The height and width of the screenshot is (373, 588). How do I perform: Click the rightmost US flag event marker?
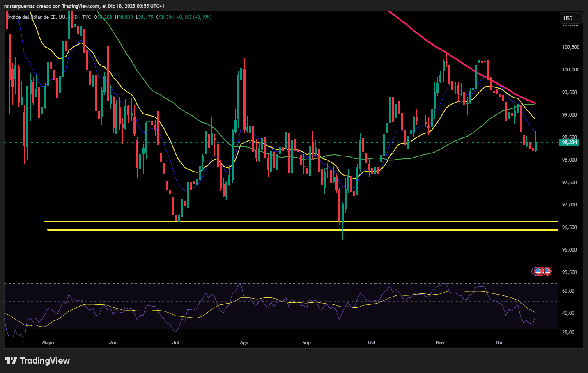point(547,271)
